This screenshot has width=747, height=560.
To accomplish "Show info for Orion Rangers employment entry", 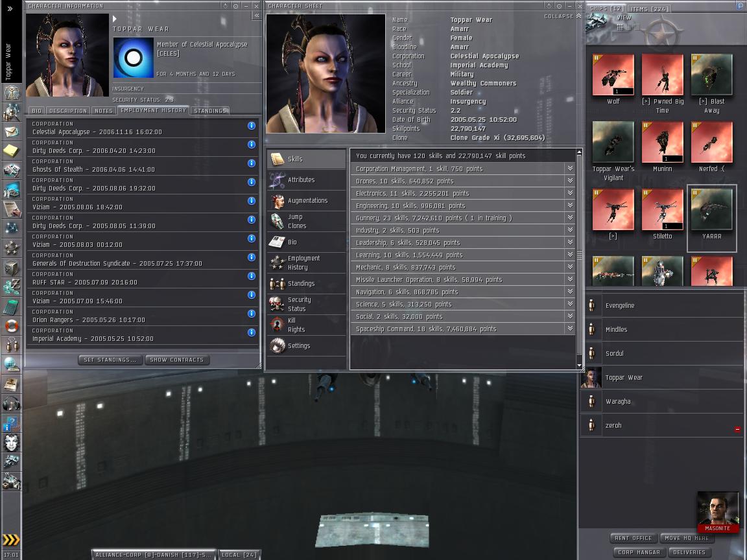I will coord(252,314).
